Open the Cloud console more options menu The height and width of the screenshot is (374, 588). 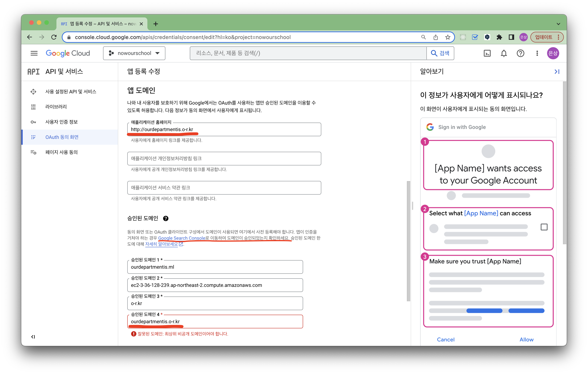point(537,53)
